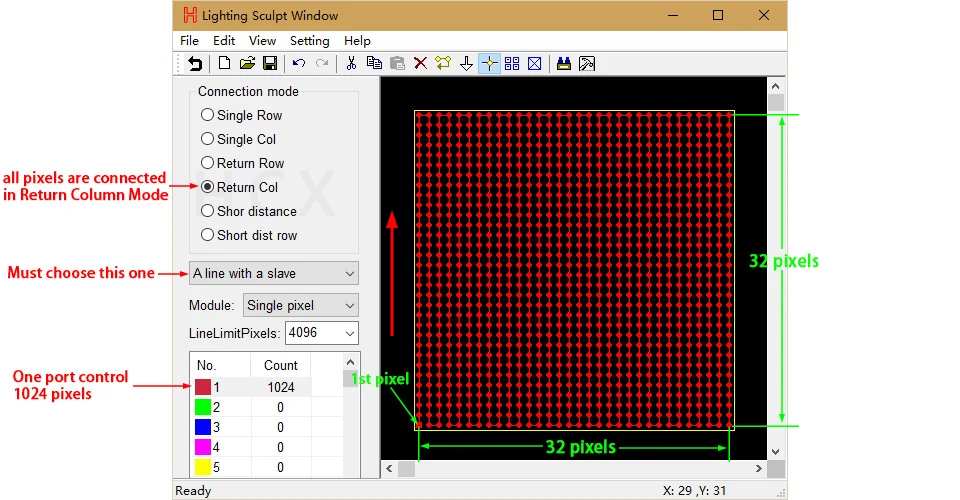Screen dimensions: 960x500
Task: Click the black return arrow toolbar icon
Action: pos(195,64)
